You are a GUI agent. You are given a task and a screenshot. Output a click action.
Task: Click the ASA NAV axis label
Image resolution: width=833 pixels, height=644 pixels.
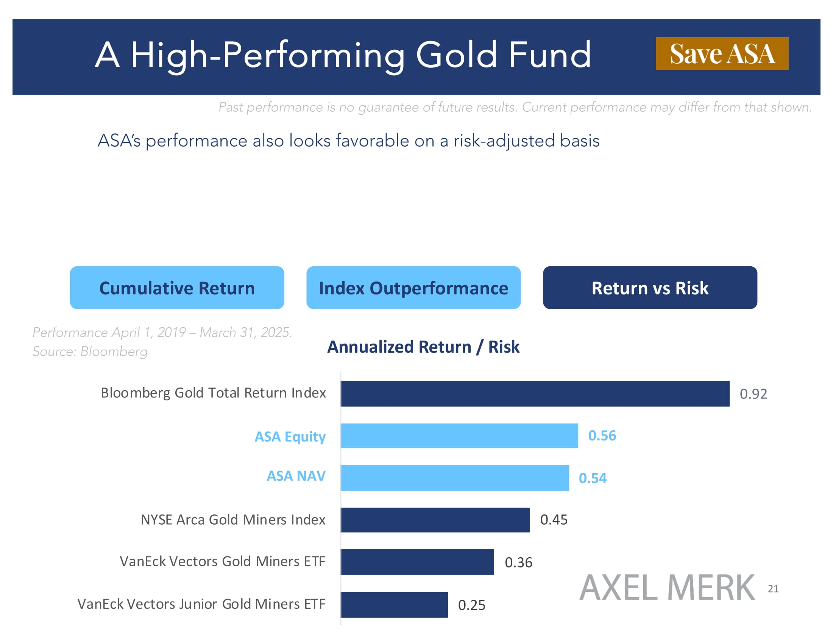(296, 476)
